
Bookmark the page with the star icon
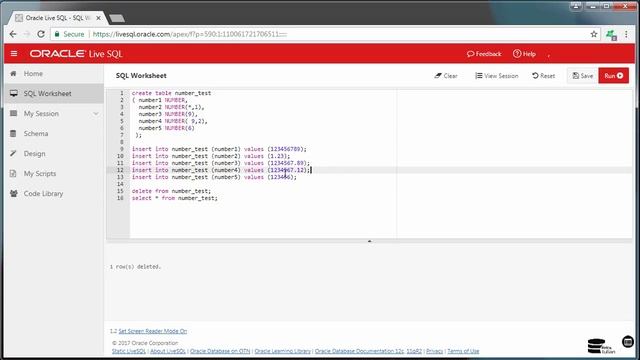coord(594,34)
